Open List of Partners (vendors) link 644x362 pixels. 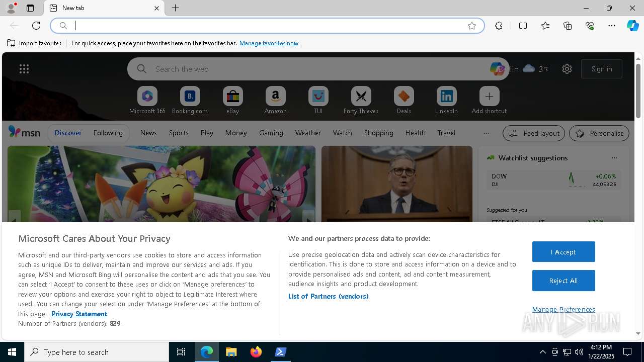[328, 296]
